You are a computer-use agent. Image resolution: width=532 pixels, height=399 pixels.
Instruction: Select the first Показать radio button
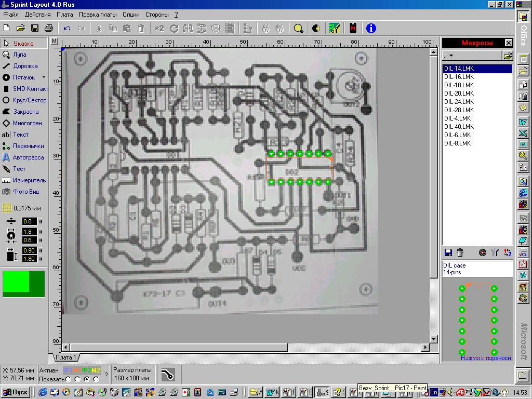(x=68, y=379)
